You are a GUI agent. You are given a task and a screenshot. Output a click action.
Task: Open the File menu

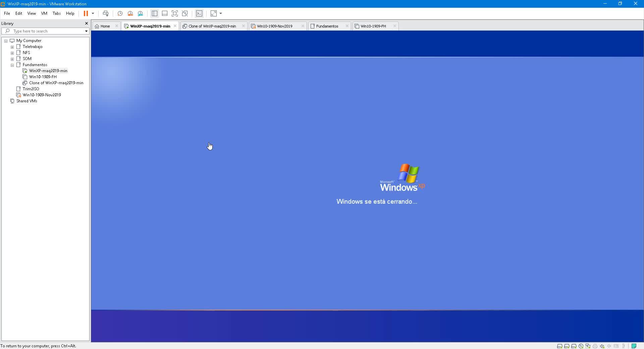click(7, 13)
